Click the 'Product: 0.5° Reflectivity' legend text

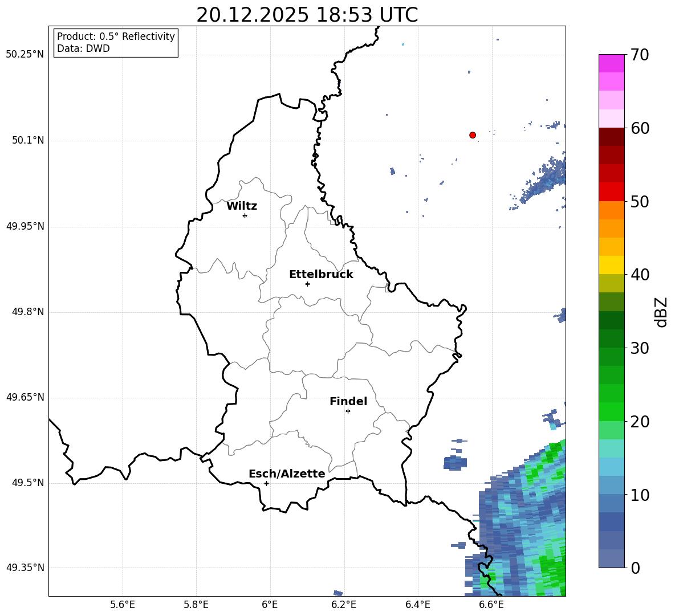click(x=116, y=36)
